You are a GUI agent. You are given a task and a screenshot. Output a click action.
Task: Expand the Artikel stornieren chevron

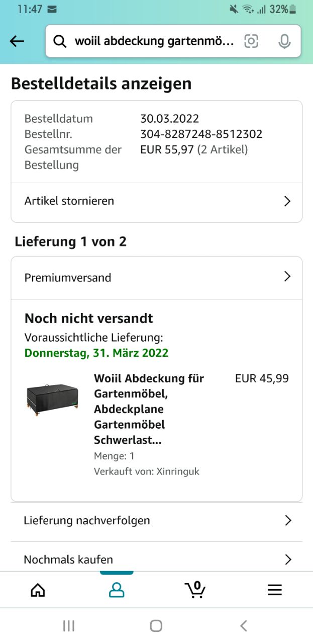click(287, 201)
